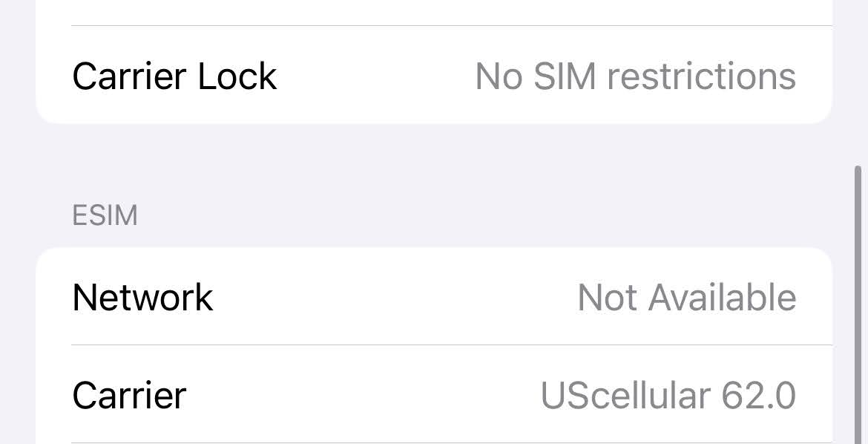Tap the No SIM restrictions value

click(635, 76)
